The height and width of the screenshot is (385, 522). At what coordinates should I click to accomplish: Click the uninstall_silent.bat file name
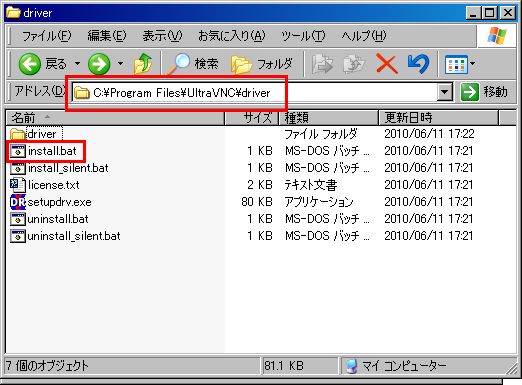(x=74, y=236)
